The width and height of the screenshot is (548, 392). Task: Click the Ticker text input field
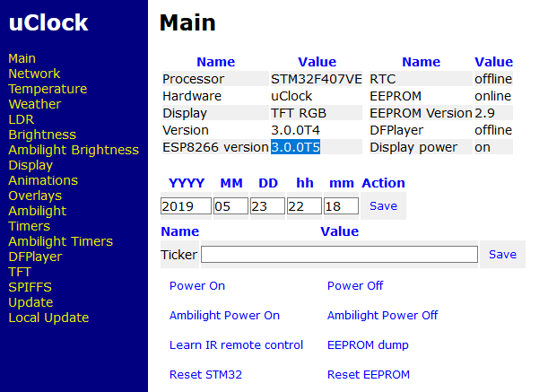(x=339, y=254)
